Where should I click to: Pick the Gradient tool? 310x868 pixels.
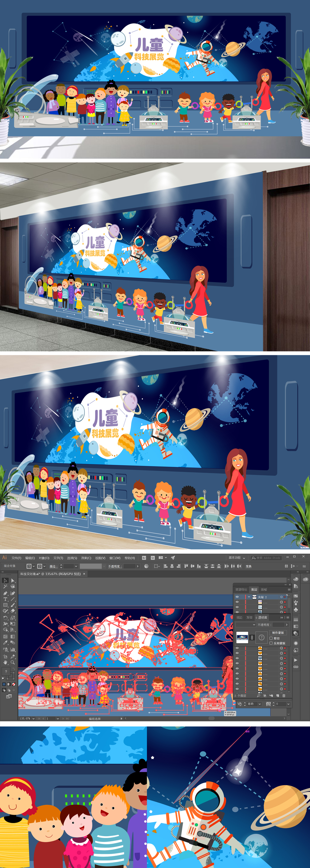click(13, 636)
